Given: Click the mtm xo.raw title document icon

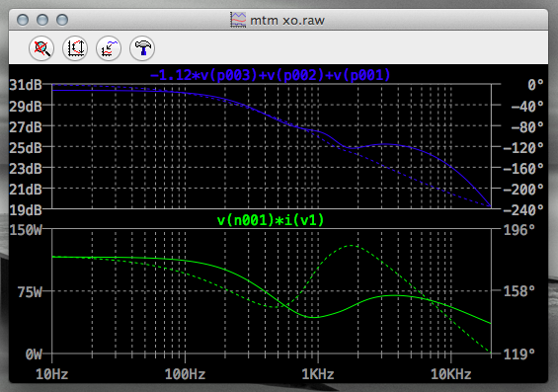Looking at the screenshot, I should tap(238, 20).
